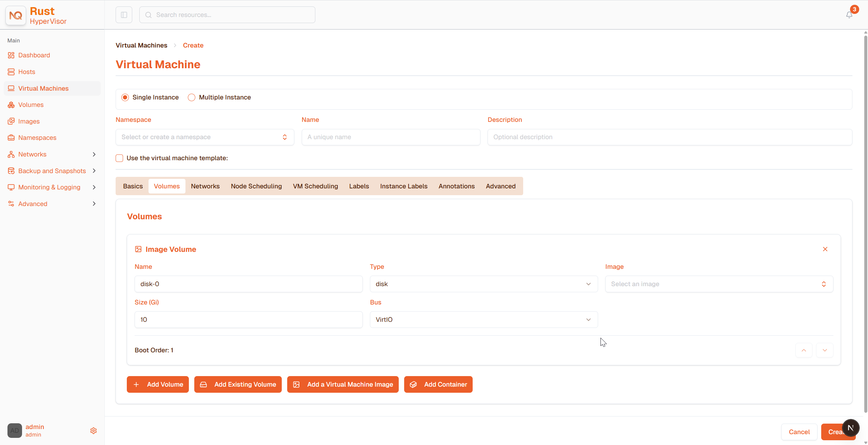Select Single Instance radio button
This screenshot has height=445, width=868.
tap(125, 97)
